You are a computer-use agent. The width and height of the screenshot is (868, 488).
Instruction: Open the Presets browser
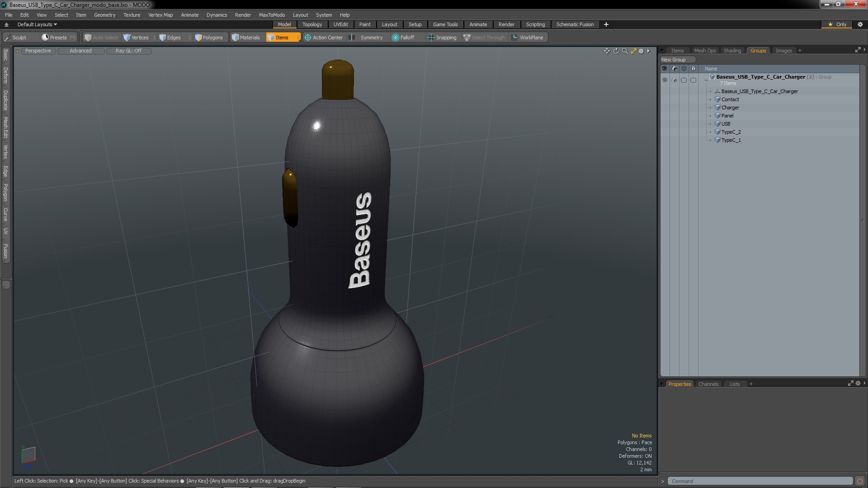tap(58, 38)
